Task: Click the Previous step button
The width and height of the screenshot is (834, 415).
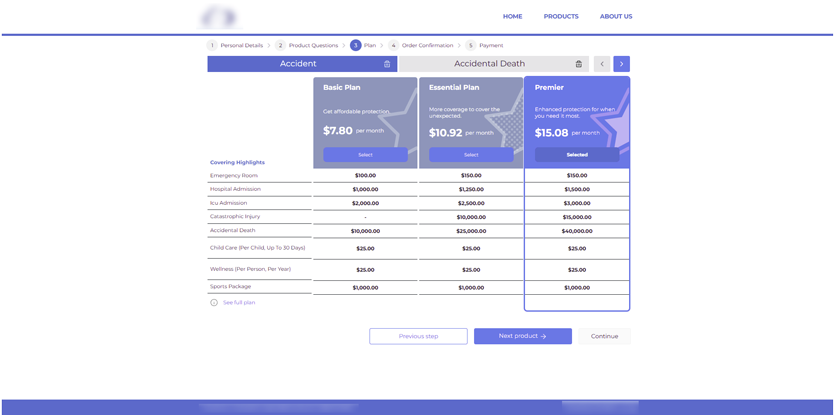Action: click(x=418, y=336)
